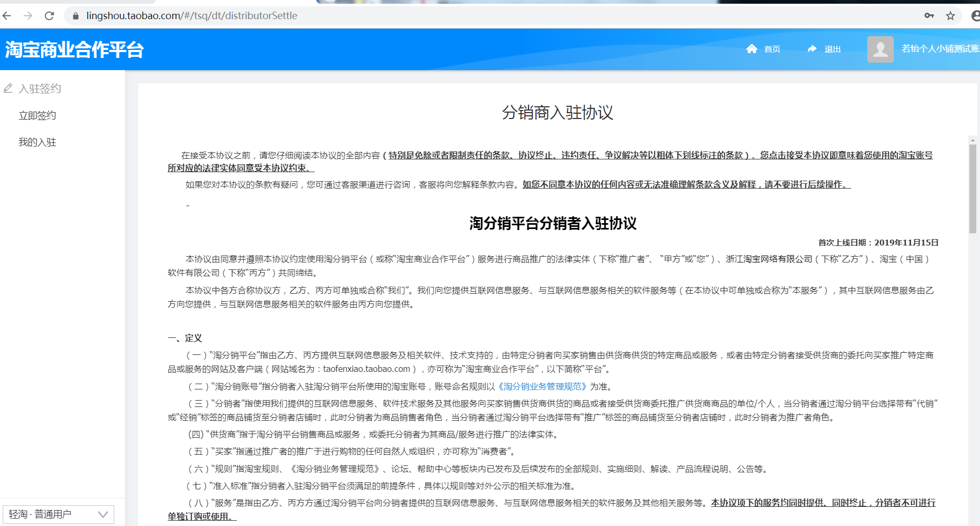The image size is (980, 526).
Task: Expand the 入驻签约 sidebar menu
Action: [x=40, y=88]
